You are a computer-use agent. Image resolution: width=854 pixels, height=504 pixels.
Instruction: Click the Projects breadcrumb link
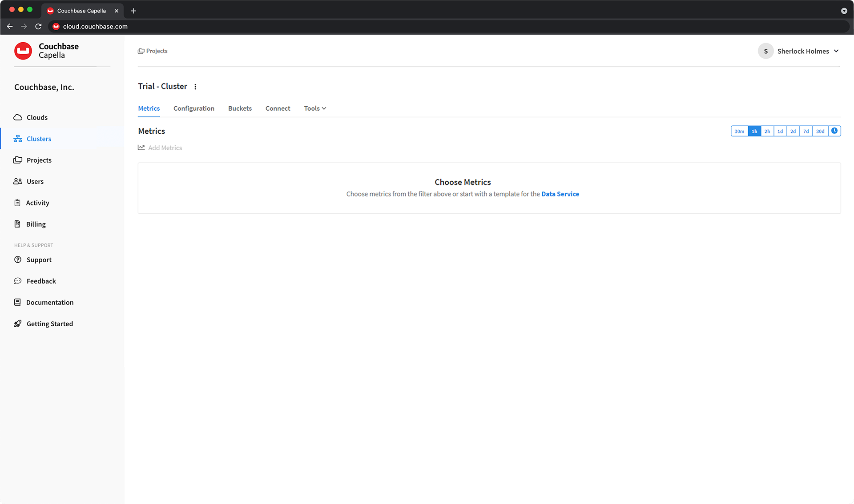[x=157, y=51]
